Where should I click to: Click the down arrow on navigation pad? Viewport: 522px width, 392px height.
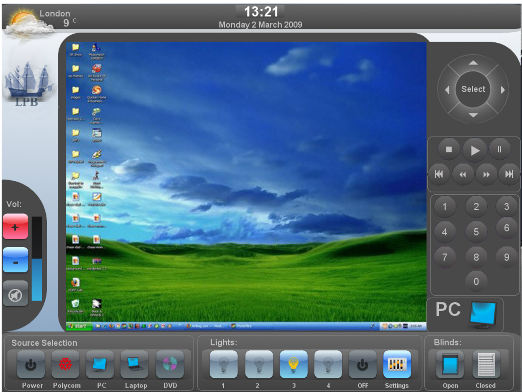tap(473, 115)
